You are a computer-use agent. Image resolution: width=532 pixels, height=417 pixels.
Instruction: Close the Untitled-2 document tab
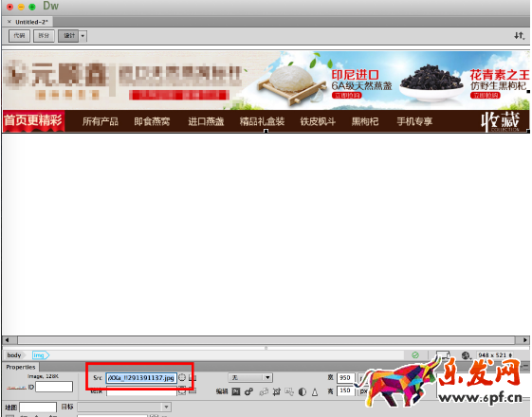[9, 22]
